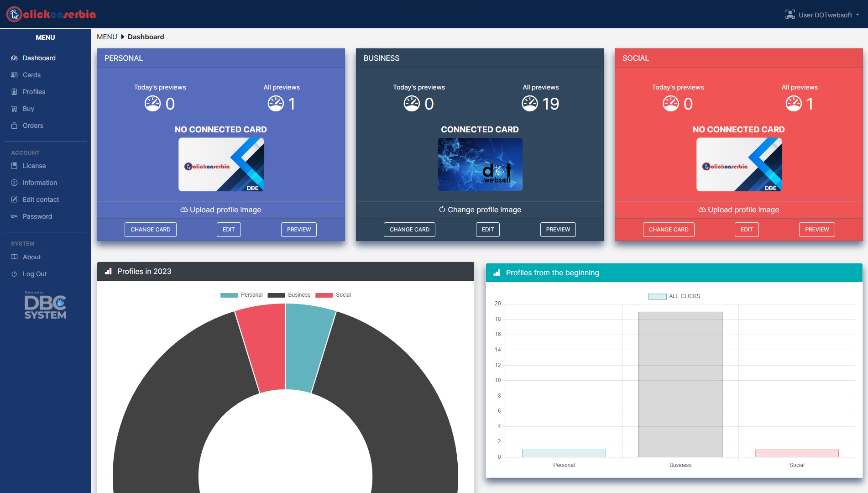Click the dot websoft connected card thumbnail
The width and height of the screenshot is (868, 493).
480,164
